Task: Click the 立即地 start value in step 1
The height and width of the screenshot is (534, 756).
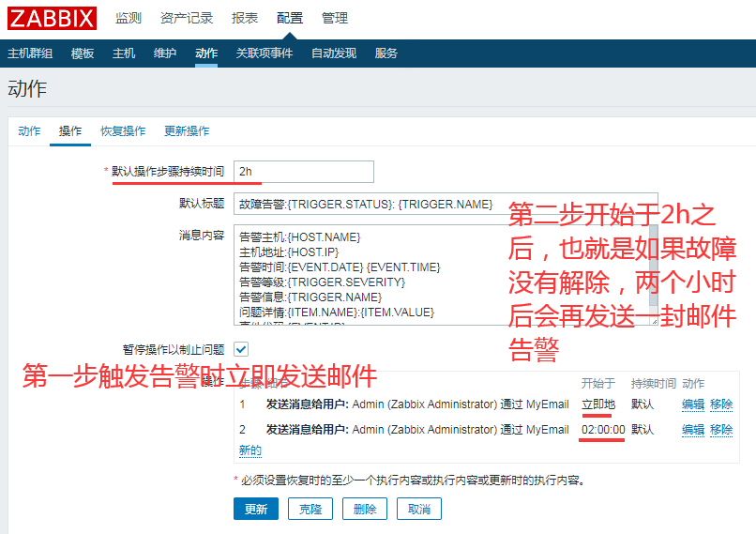Action: [x=598, y=404]
